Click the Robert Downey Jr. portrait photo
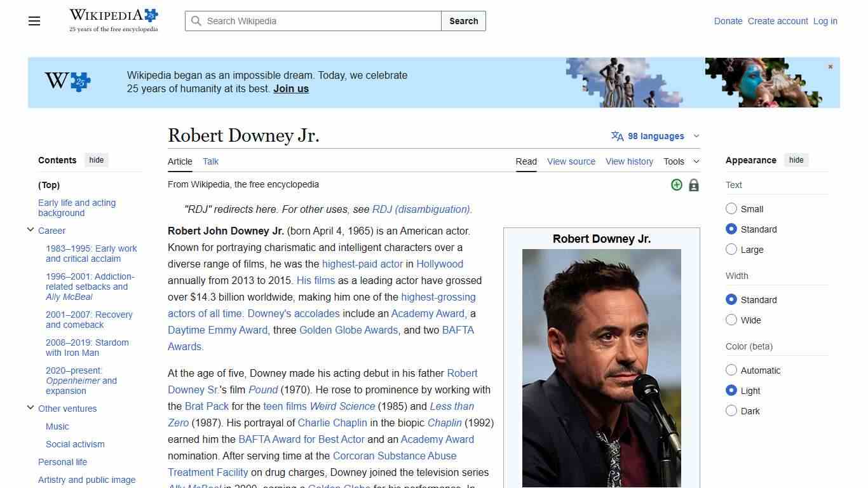The image size is (868, 488). (600, 369)
